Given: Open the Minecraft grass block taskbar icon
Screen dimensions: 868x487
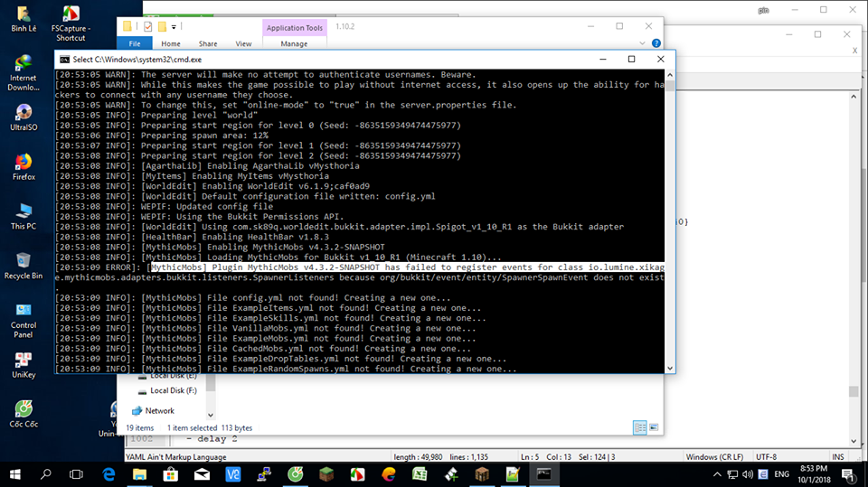Looking at the screenshot, I should click(326, 474).
